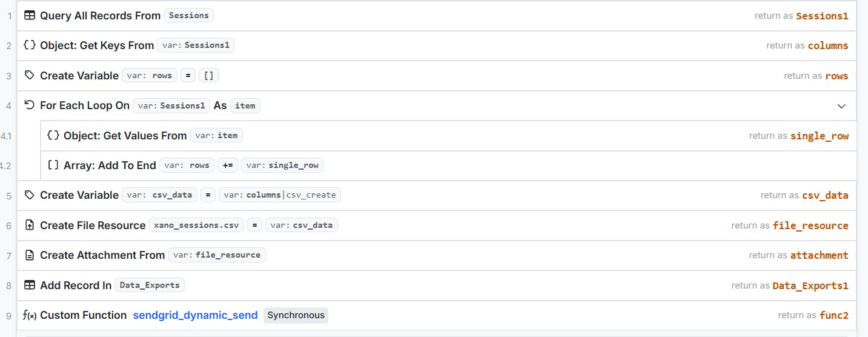Click the array brackets icon on Add To End
868x337 pixels.
pyautogui.click(x=53, y=165)
